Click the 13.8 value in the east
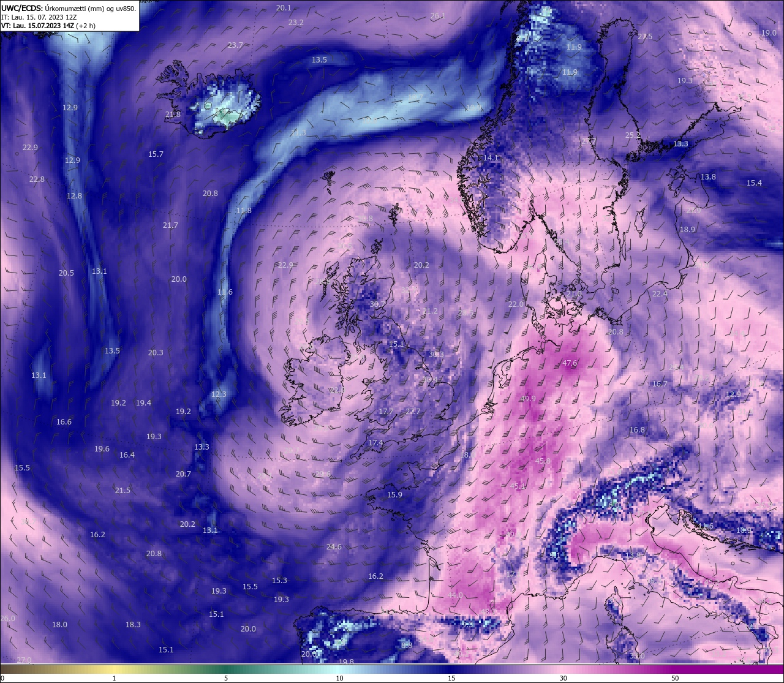Screen dimensions: 784x683 pyautogui.click(x=708, y=176)
